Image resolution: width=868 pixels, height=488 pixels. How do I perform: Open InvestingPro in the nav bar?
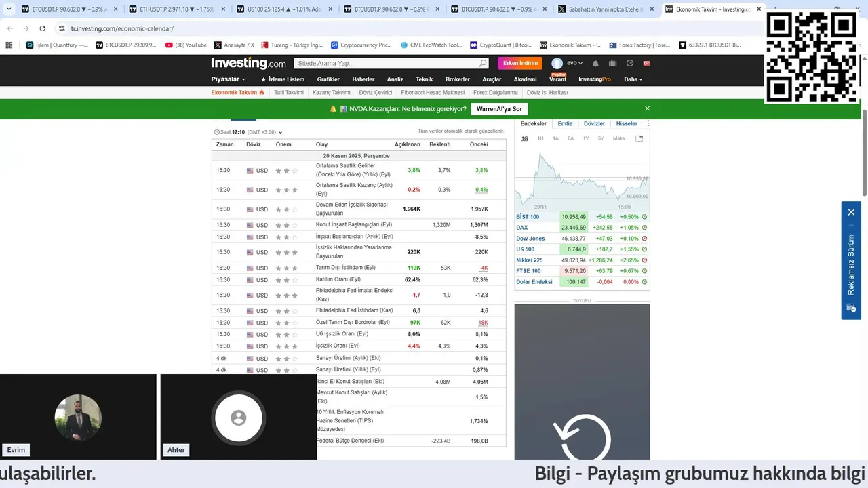tap(595, 79)
